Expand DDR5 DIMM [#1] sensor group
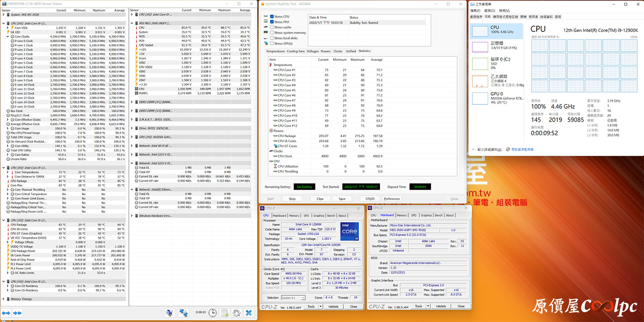 click(132, 102)
